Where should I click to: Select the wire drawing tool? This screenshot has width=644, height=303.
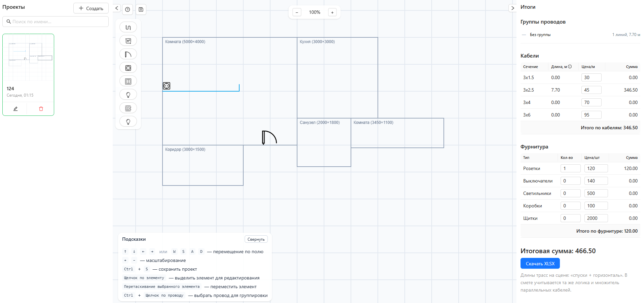point(128,27)
